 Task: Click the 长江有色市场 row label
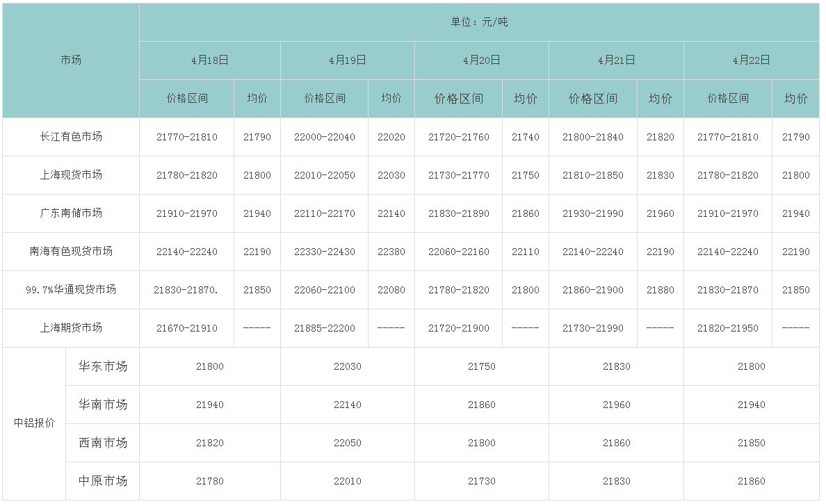click(71, 137)
